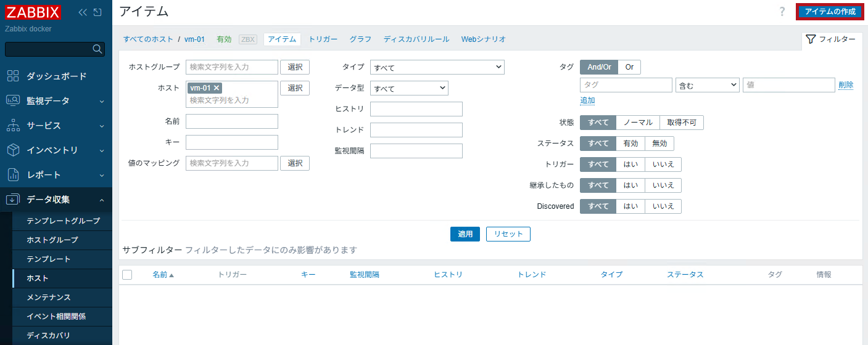The image size is (868, 345).
Task: Click the サービス services icon
Action: click(13, 125)
